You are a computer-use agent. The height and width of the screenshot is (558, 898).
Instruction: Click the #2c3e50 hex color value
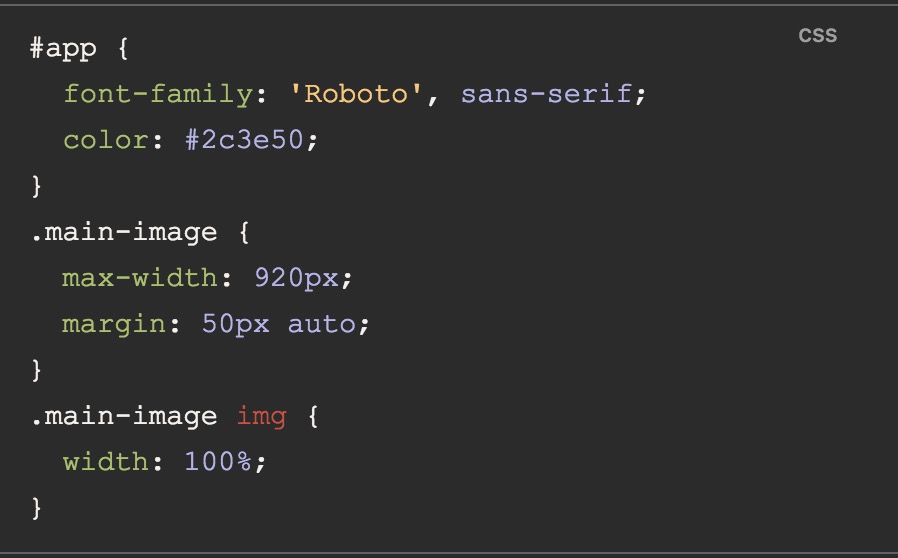pyautogui.click(x=245, y=140)
